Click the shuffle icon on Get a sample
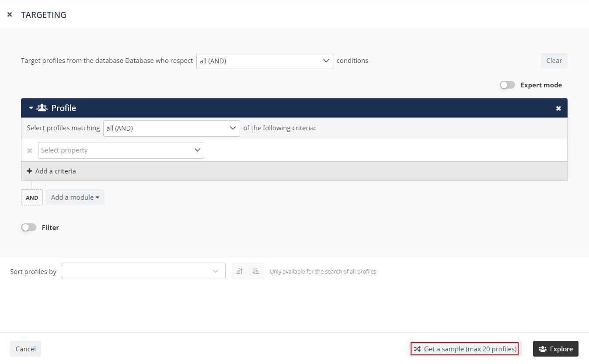 click(x=417, y=349)
